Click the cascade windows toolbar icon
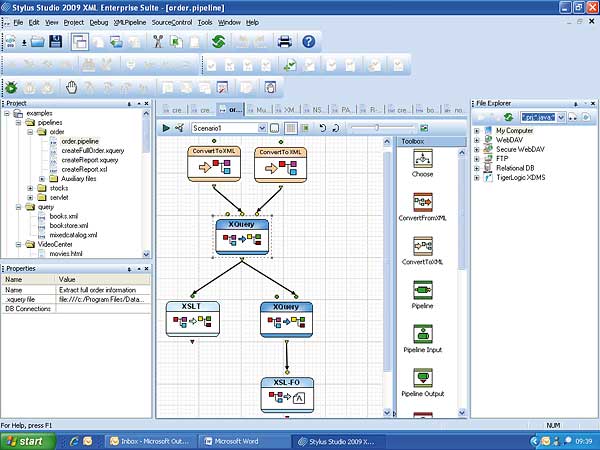600x450 pixels. (80, 41)
